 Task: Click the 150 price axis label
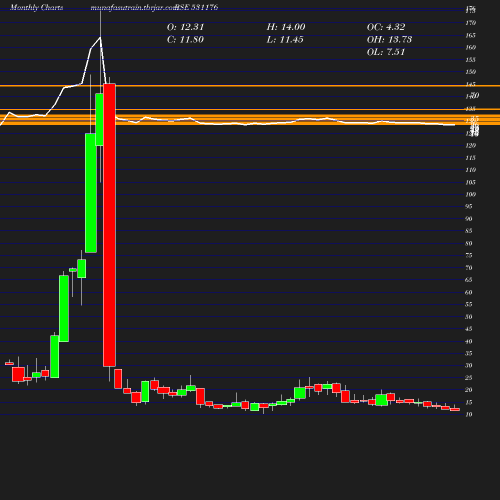(x=470, y=72)
